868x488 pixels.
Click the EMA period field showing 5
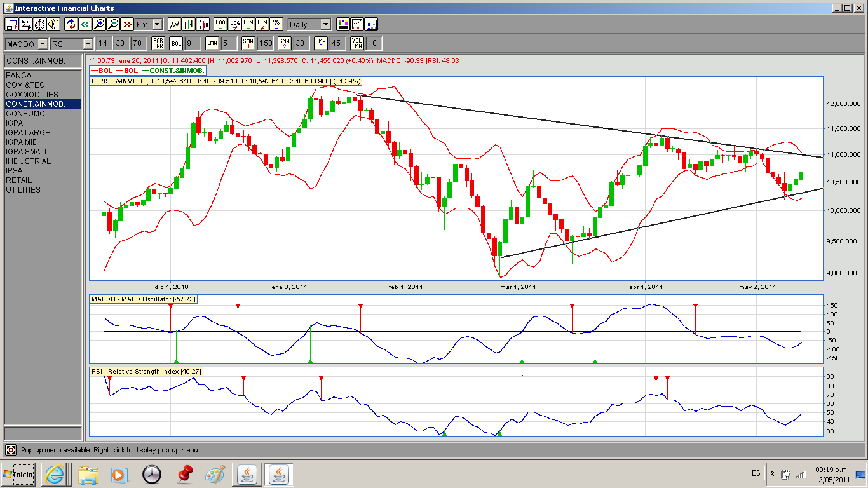[227, 43]
